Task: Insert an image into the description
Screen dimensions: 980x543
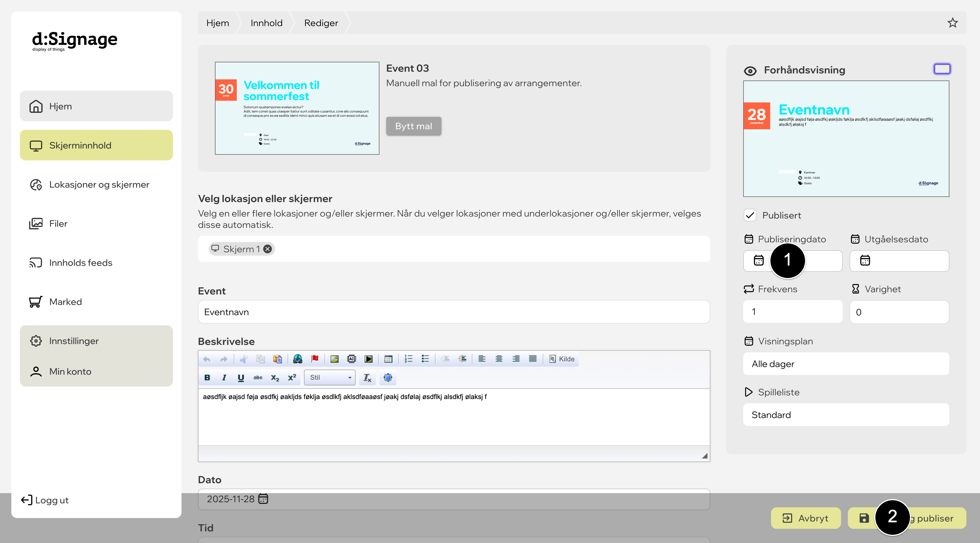Action: point(334,359)
